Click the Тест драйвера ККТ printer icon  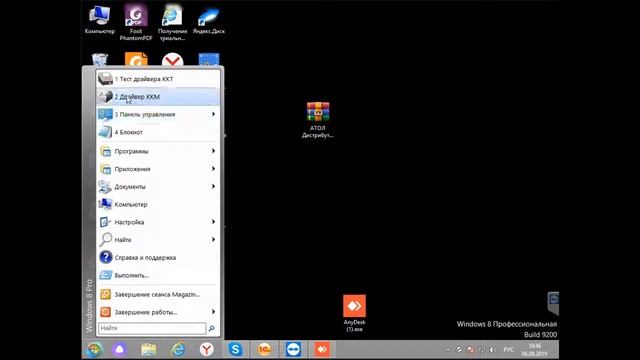(x=105, y=78)
